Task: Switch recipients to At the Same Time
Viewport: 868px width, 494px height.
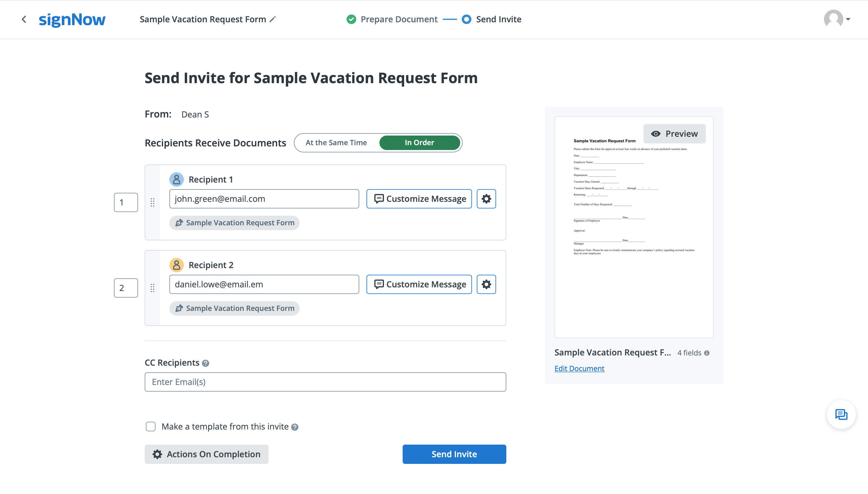Action: [x=336, y=142]
